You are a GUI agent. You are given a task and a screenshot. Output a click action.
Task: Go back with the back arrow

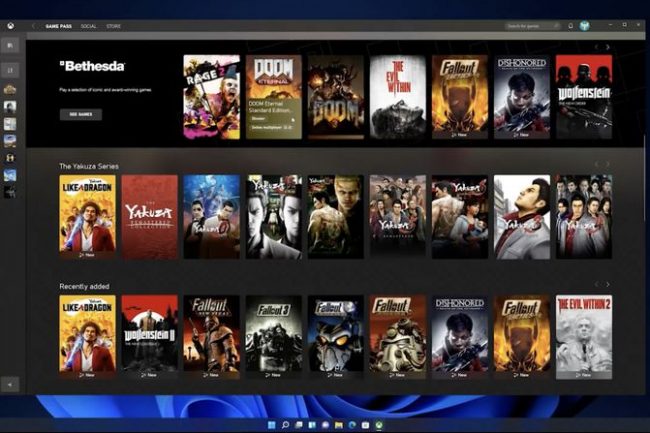pos(33,26)
